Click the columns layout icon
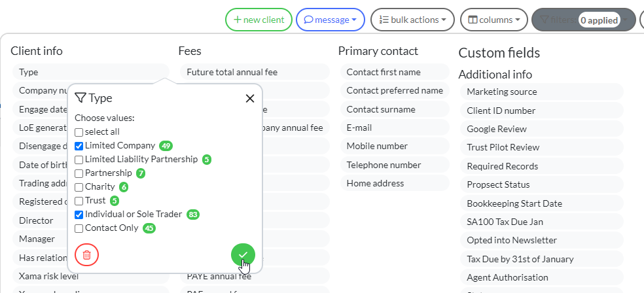This screenshot has width=644, height=293. click(473, 20)
